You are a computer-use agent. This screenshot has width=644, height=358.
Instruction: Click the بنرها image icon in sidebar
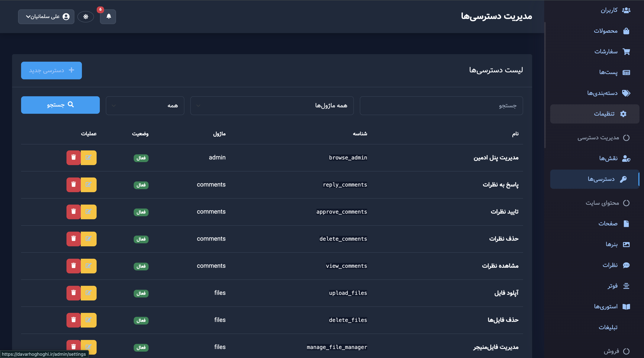coord(626,244)
